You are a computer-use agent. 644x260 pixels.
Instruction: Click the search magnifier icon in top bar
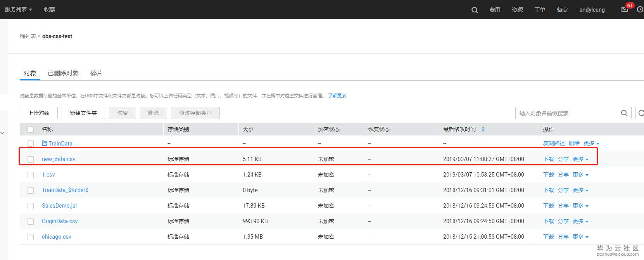tap(475, 10)
